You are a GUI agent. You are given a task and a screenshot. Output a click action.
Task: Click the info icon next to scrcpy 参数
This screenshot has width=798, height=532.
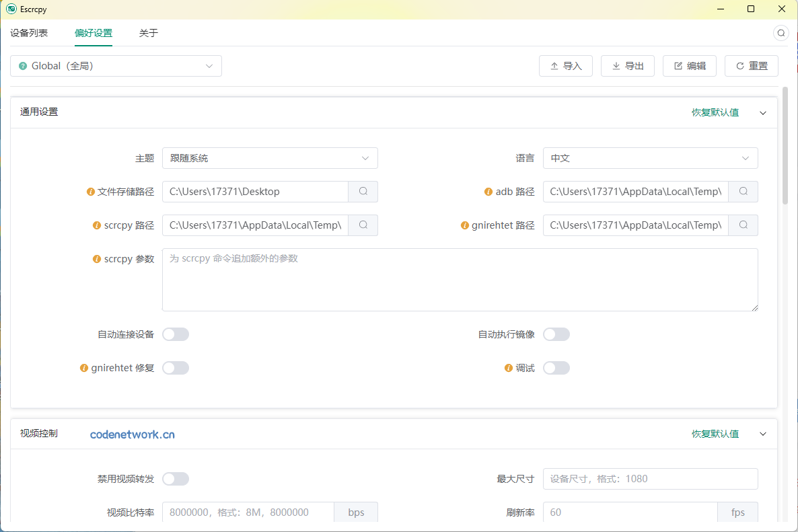pyautogui.click(x=96, y=258)
